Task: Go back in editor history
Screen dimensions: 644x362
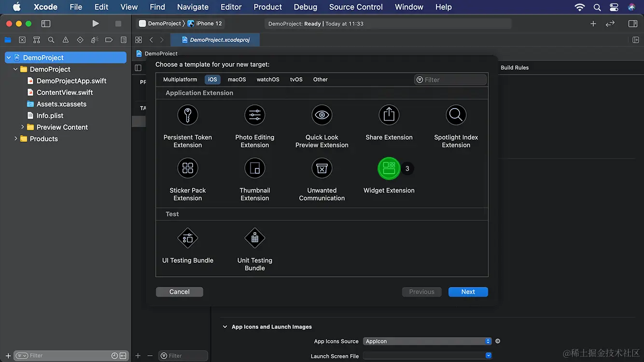Action: [x=151, y=40]
